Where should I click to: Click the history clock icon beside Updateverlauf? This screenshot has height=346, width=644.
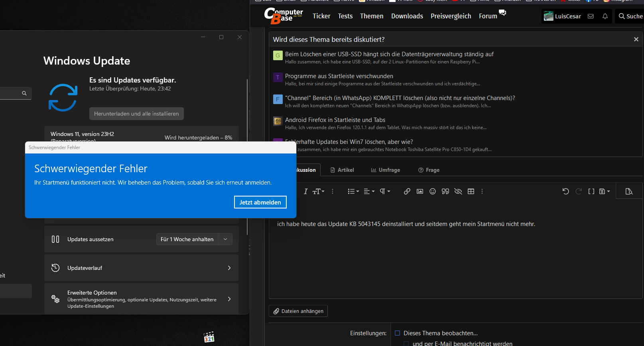55,268
